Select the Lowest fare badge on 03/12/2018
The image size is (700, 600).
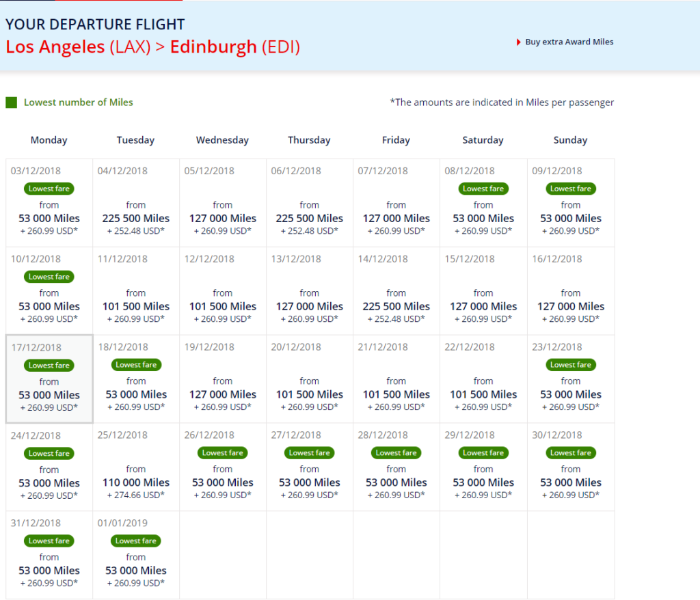(49, 189)
